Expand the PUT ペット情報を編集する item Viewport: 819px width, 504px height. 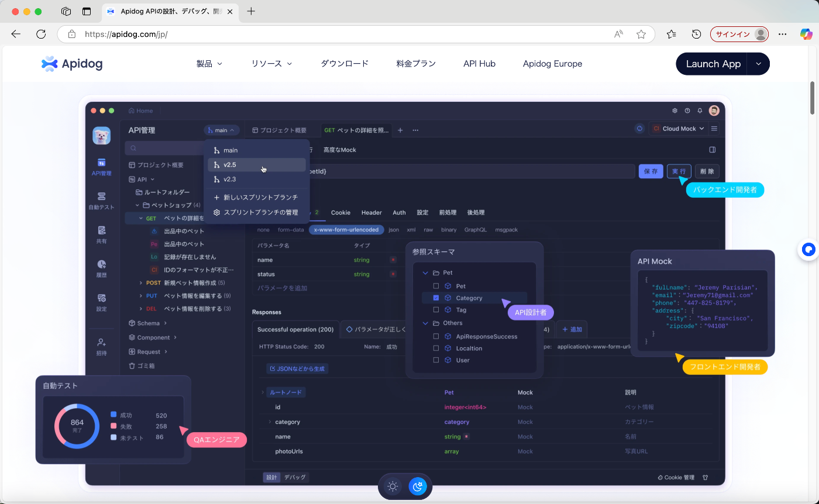point(141,295)
